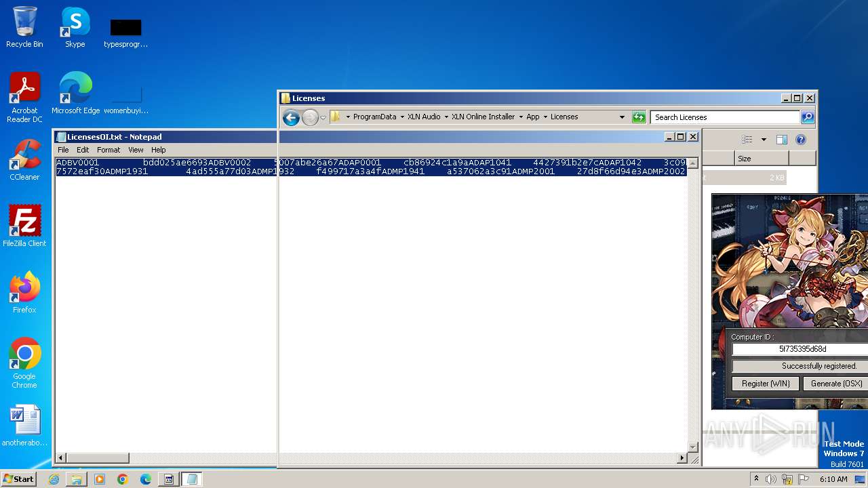Launch Skype from the desktop
This screenshot has height=488, width=868.
[75, 27]
